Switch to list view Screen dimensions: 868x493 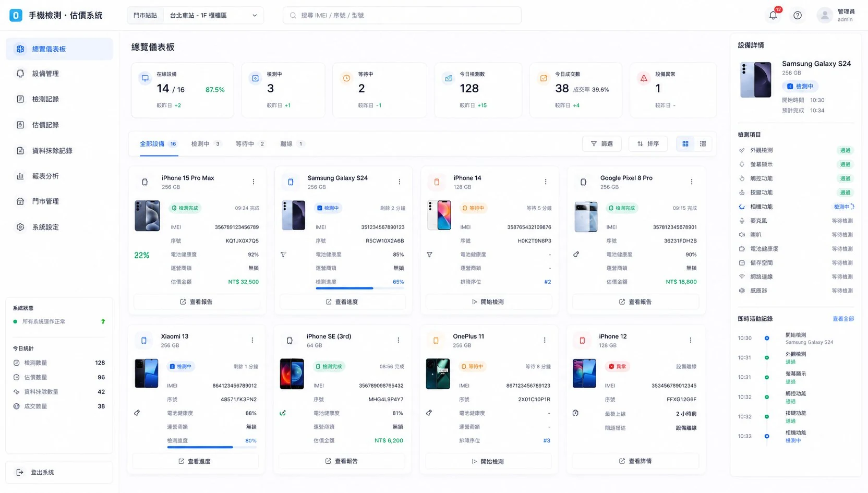tap(703, 144)
